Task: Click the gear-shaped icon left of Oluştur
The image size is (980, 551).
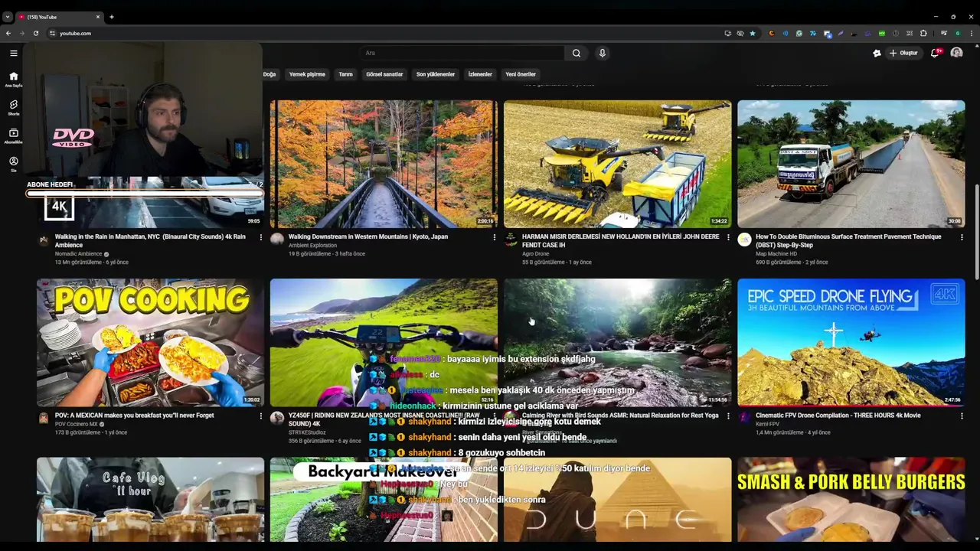Action: click(x=877, y=53)
